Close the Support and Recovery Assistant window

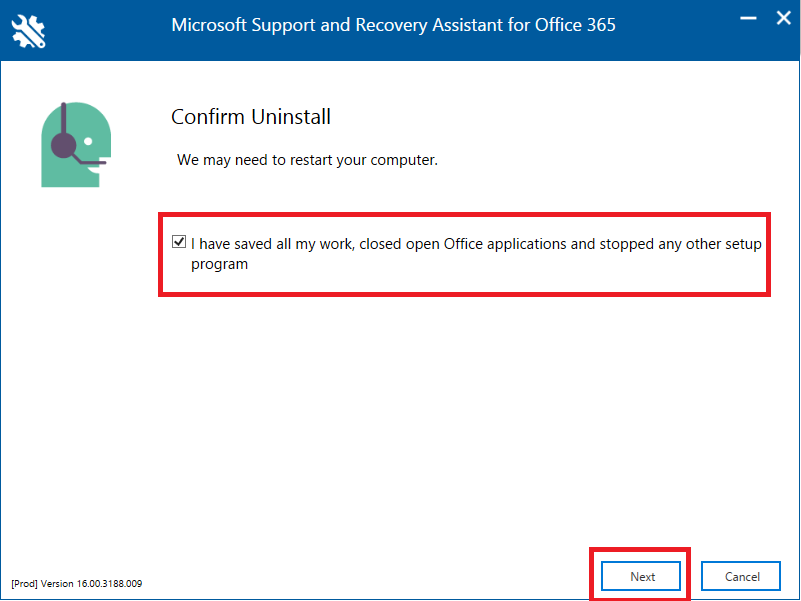[784, 18]
